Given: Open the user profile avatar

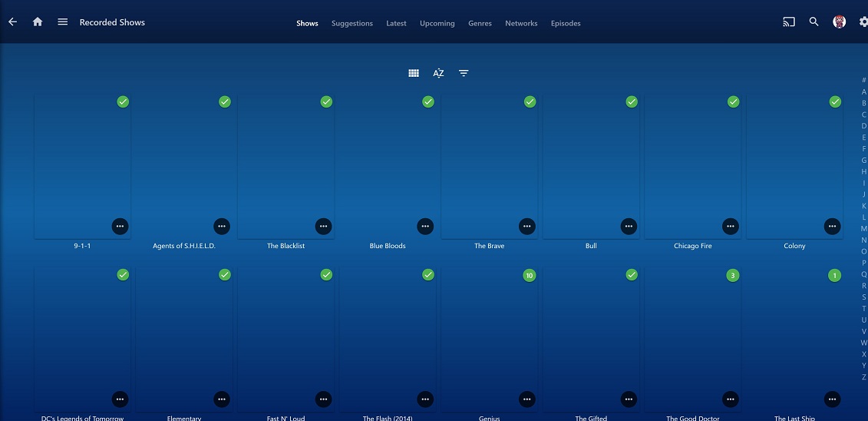Looking at the screenshot, I should 839,22.
